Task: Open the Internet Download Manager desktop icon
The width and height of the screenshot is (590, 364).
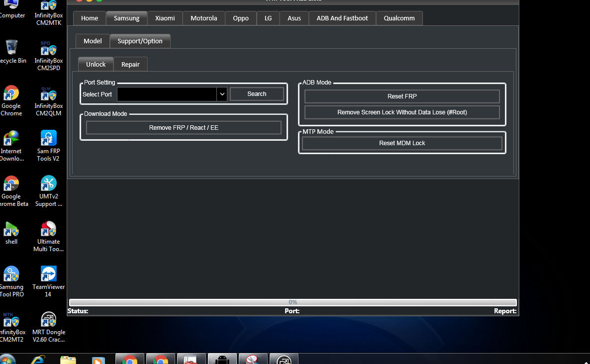Action: pos(11,146)
